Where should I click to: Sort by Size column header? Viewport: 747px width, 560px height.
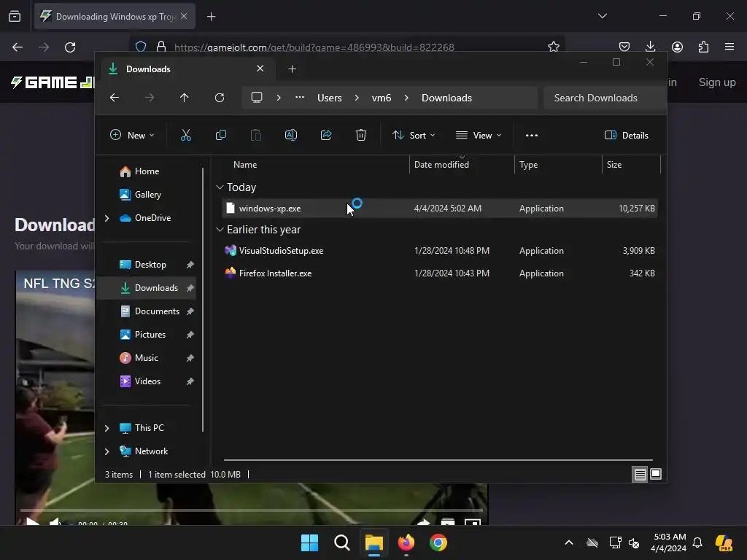(614, 165)
